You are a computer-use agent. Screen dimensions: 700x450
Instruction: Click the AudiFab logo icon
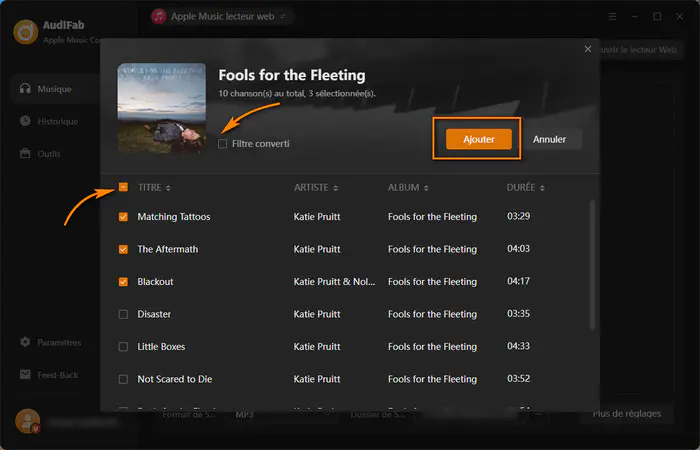pos(26,32)
